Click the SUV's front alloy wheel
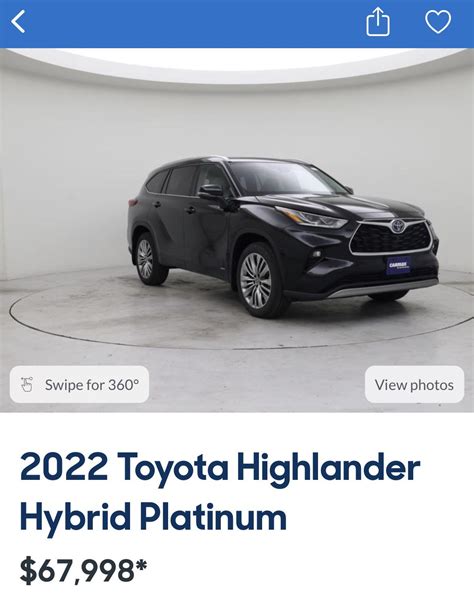Viewport: 474px width, 603px height. coord(256,280)
